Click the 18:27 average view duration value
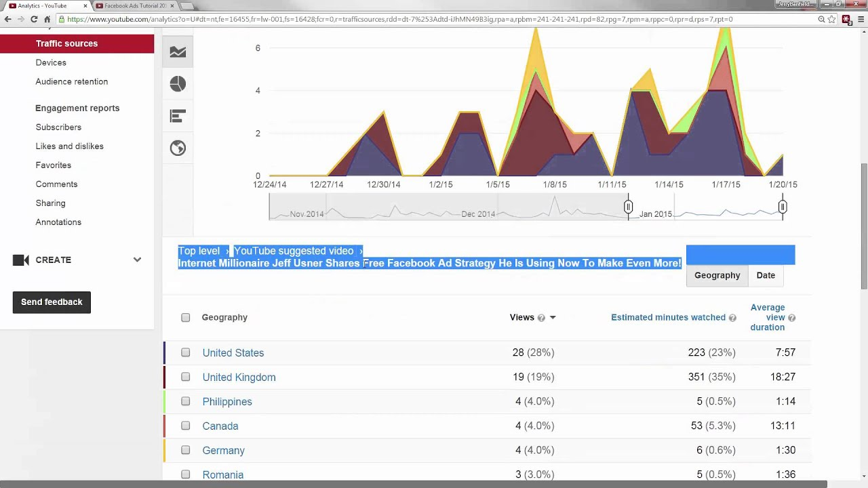Viewport: 868px width, 488px height. coord(783,377)
